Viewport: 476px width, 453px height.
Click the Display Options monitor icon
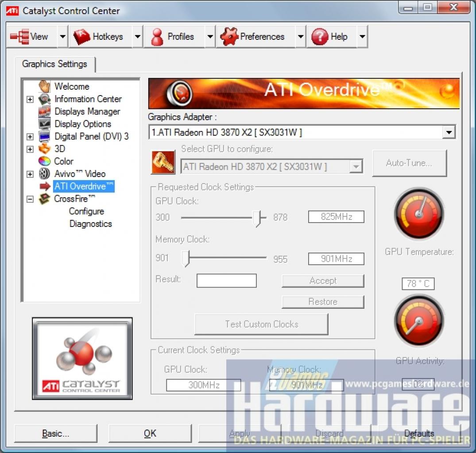pos(45,124)
